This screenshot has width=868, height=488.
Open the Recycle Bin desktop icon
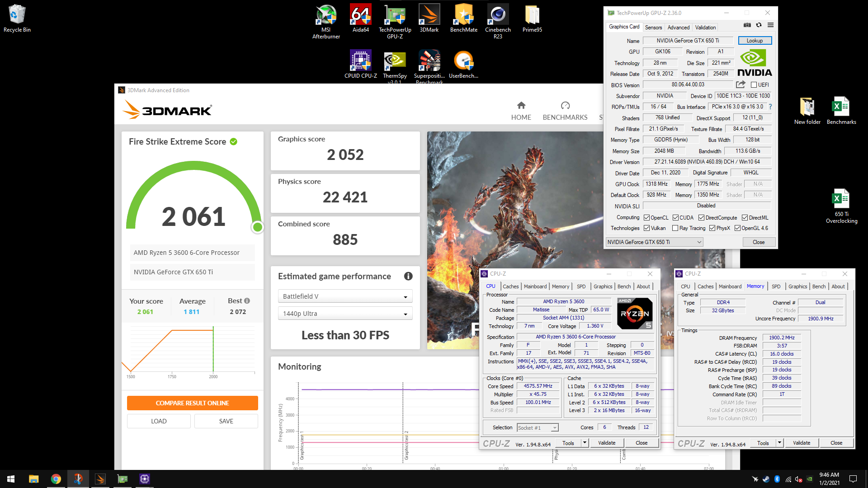[17, 18]
